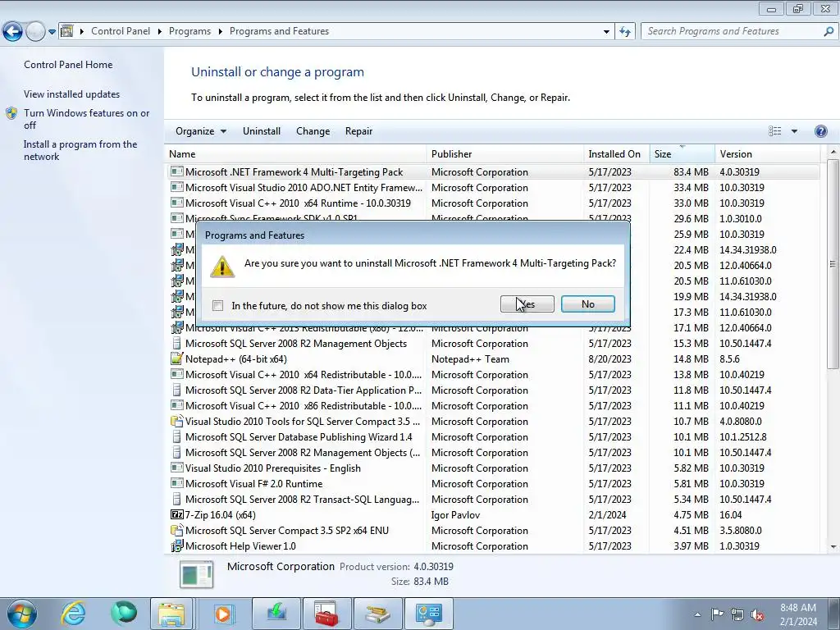Click the Forward navigation button

click(x=35, y=32)
